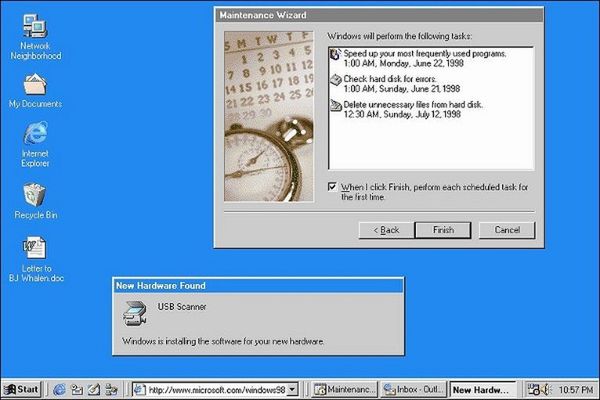Open the Task Scheduler tray icon
This screenshot has width=600, height=400.
click(533, 390)
